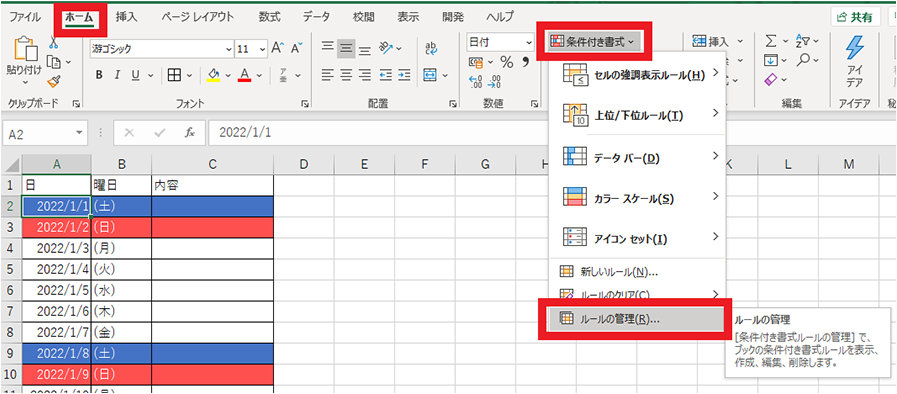This screenshot has width=897, height=394.
Task: Choose 新しいルール(N)... menu item
Action: point(637,272)
